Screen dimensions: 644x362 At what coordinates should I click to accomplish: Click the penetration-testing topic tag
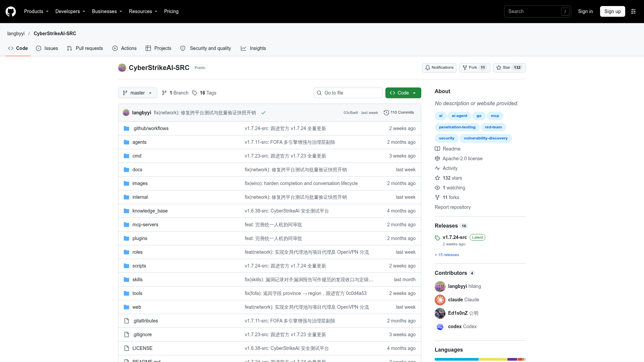coord(457,127)
